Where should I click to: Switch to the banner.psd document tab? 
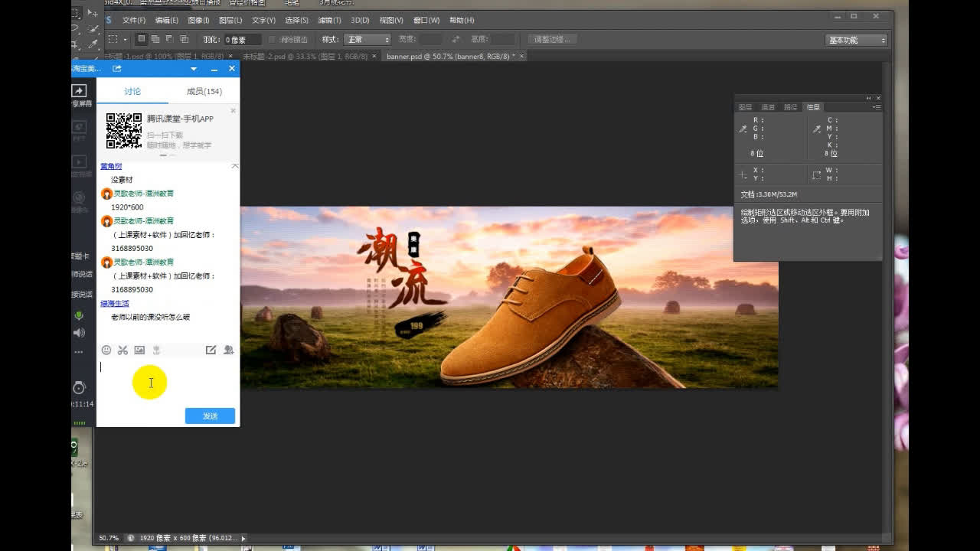point(452,56)
